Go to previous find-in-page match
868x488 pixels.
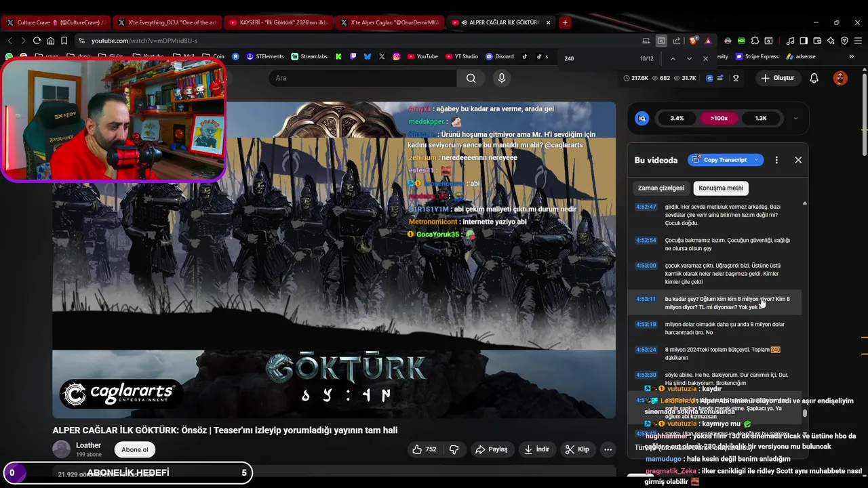(673, 59)
